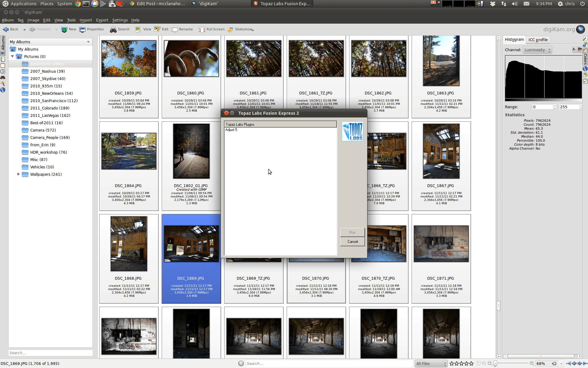Click the zoom out magnifier in status bar

pyautogui.click(x=490, y=363)
